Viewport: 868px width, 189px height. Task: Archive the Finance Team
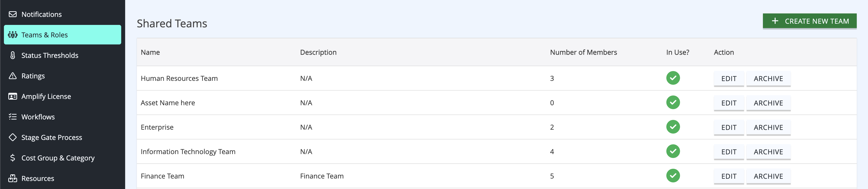[768, 176]
